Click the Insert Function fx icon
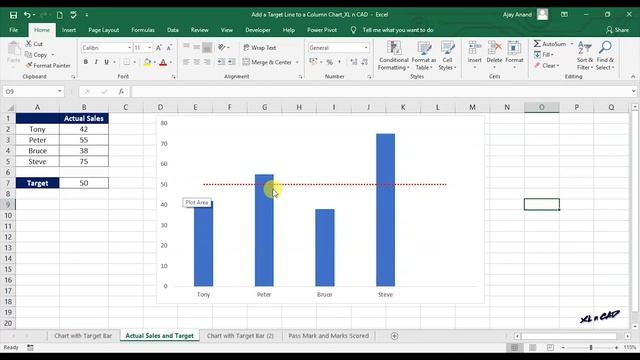 pyautogui.click(x=121, y=91)
